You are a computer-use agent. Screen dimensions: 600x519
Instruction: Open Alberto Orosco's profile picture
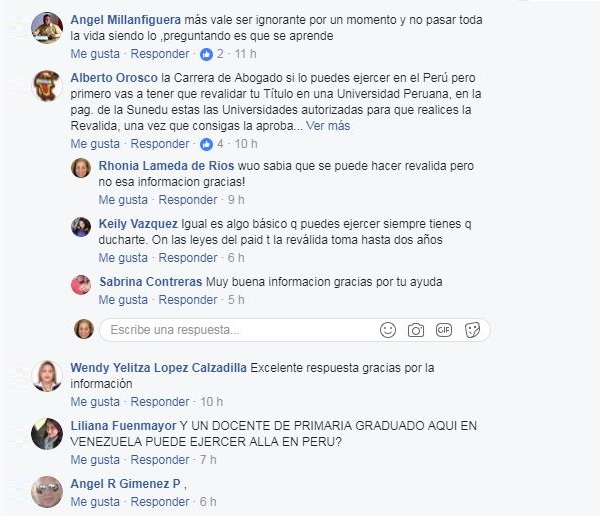47,86
